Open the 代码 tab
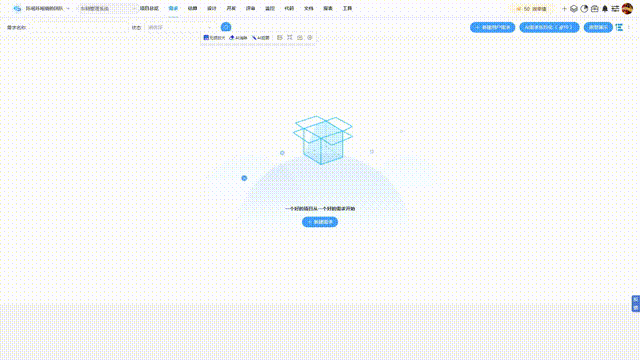This screenshot has width=640, height=360. pos(289,8)
